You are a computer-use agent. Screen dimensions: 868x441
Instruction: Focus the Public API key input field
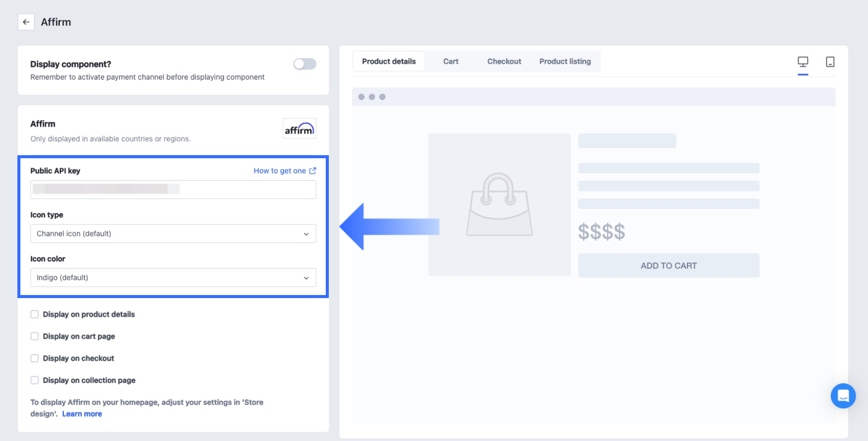pos(173,190)
